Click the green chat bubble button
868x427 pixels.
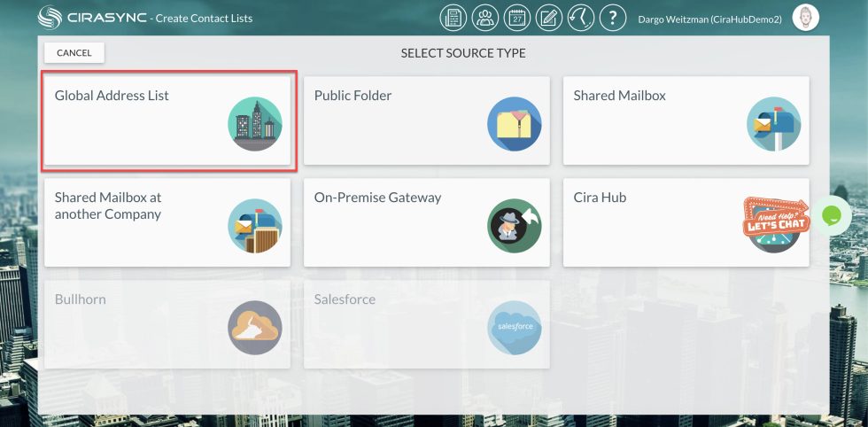(x=832, y=215)
